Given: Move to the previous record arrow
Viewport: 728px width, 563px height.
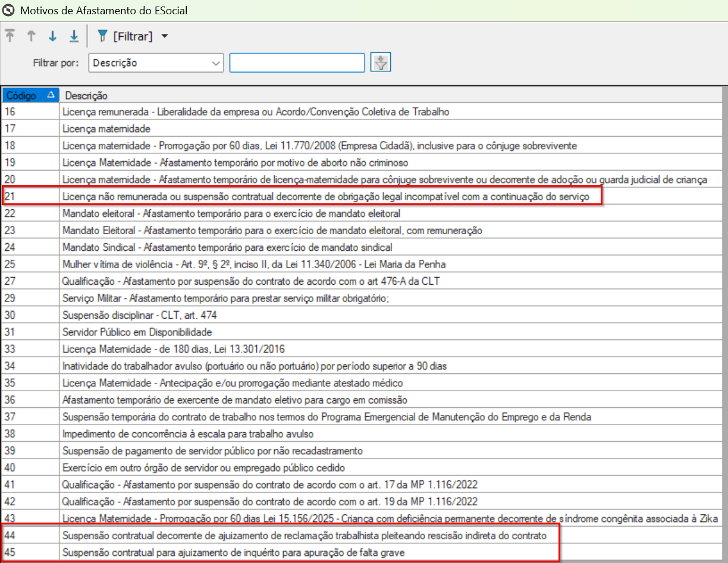Looking at the screenshot, I should [x=32, y=36].
